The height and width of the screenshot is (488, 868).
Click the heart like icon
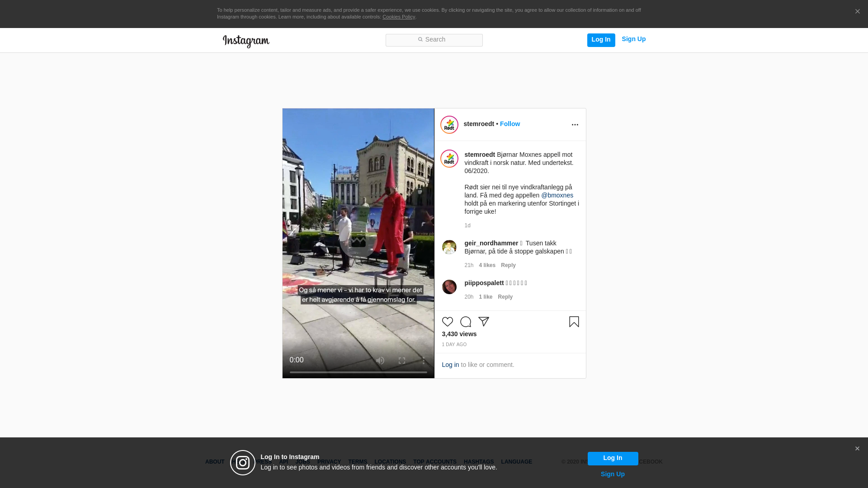tap(447, 322)
